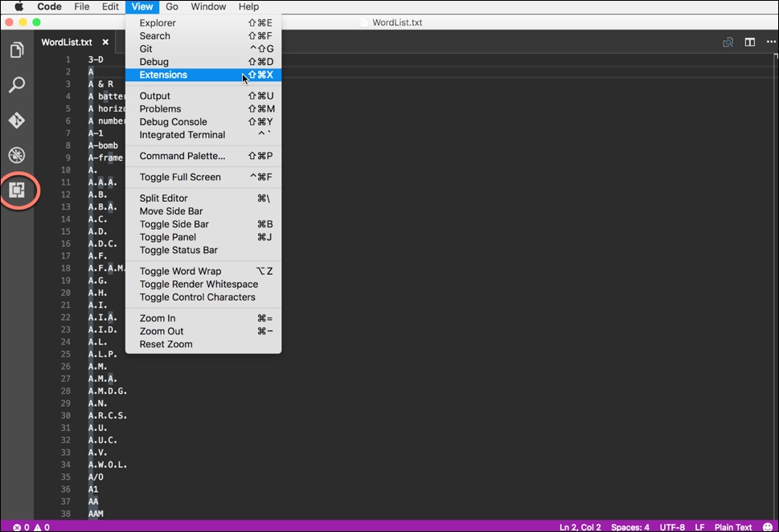This screenshot has height=532, width=779.
Task: Click Ln 2, Col 2 in status bar
Action: [580, 527]
